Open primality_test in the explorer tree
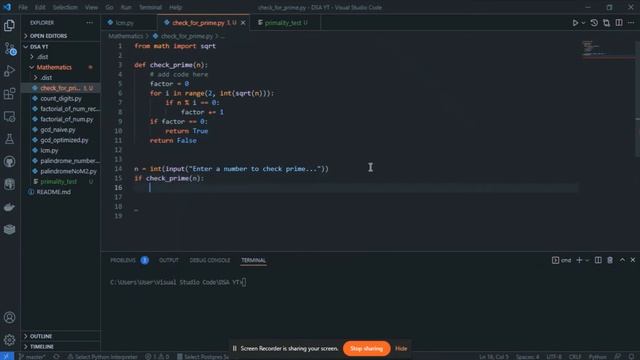 (60, 182)
